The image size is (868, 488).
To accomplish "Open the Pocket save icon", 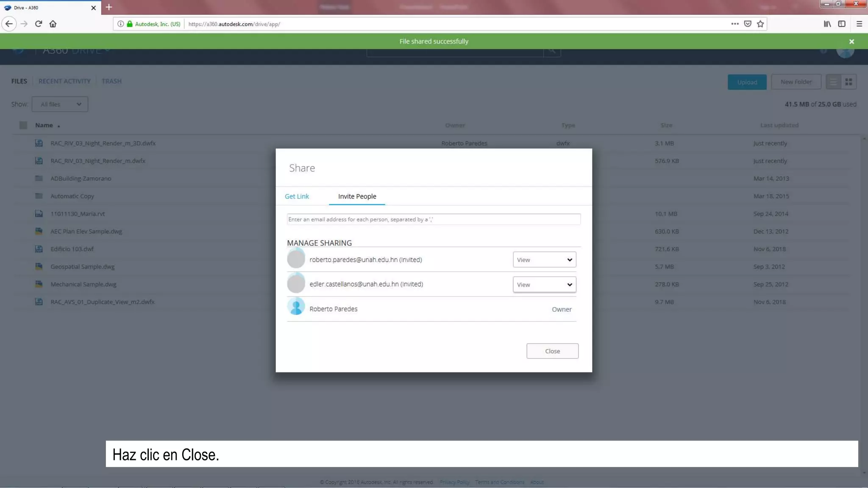I will [748, 24].
